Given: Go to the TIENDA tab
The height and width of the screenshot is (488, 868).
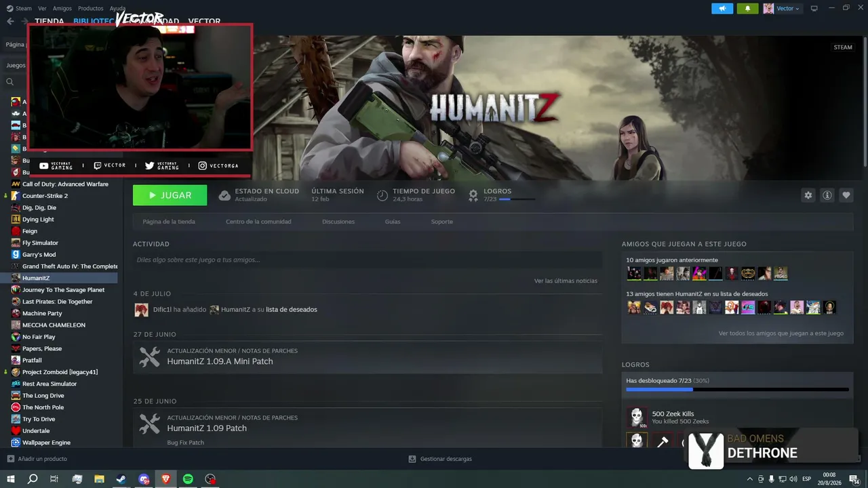Looking at the screenshot, I should (50, 21).
